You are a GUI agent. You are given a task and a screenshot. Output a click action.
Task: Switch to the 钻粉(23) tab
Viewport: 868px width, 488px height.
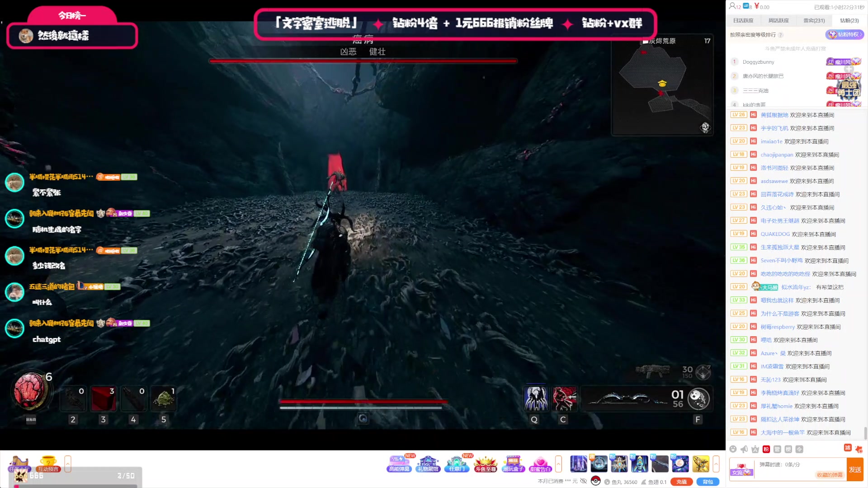[x=849, y=20]
